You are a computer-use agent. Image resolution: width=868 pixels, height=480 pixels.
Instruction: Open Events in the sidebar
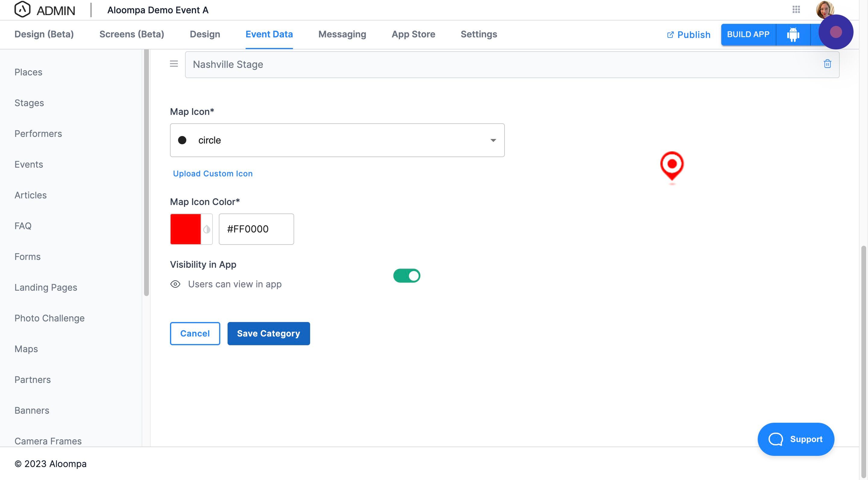coord(29,164)
